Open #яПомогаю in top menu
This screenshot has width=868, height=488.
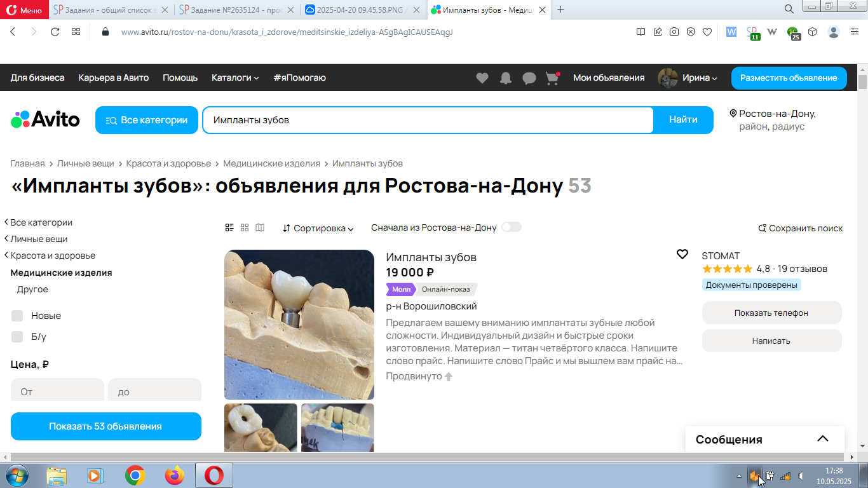[300, 78]
